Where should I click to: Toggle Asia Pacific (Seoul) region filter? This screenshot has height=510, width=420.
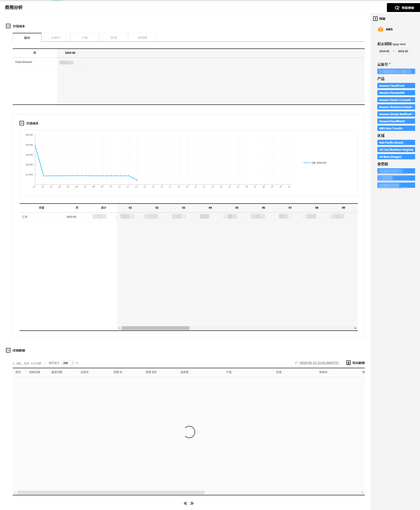click(x=396, y=143)
